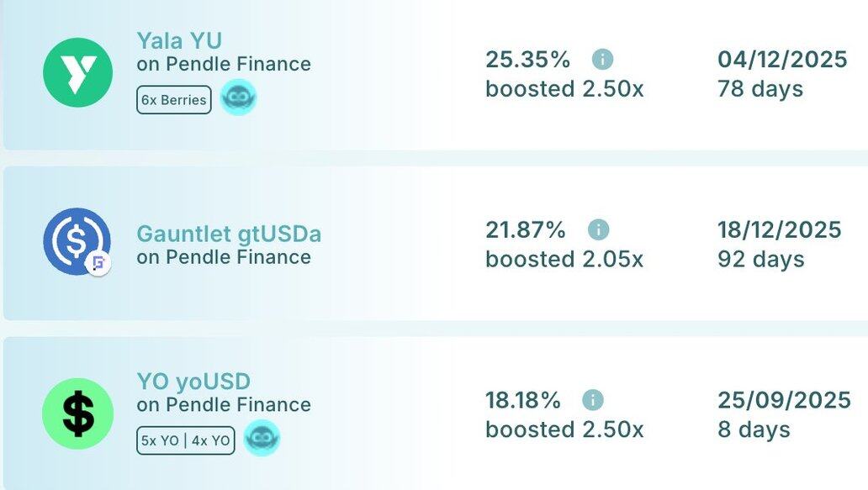The width and height of the screenshot is (868, 490).
Task: Click the 21.87% boosted yield value
Action: pos(526,229)
